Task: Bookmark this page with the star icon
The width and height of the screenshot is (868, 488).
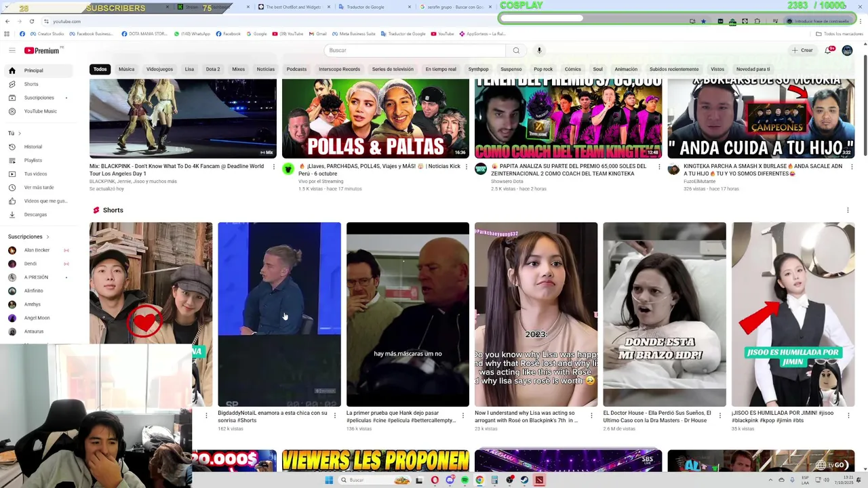Action: 703,21
